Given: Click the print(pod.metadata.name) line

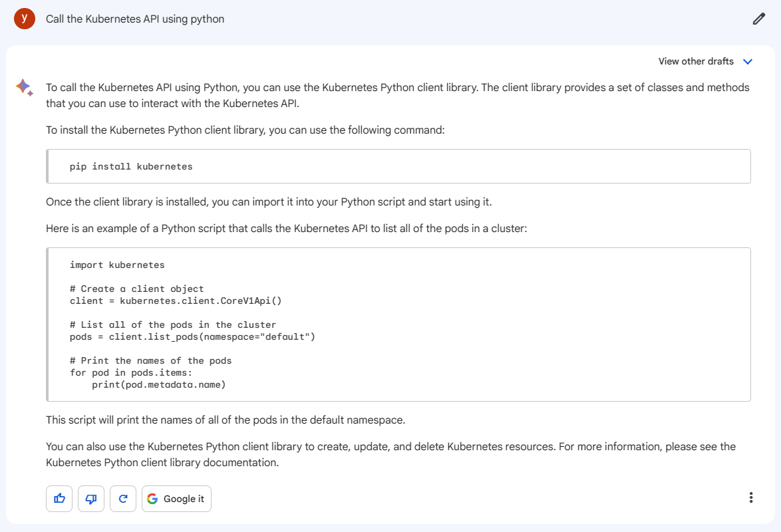Looking at the screenshot, I should pyautogui.click(x=159, y=384).
